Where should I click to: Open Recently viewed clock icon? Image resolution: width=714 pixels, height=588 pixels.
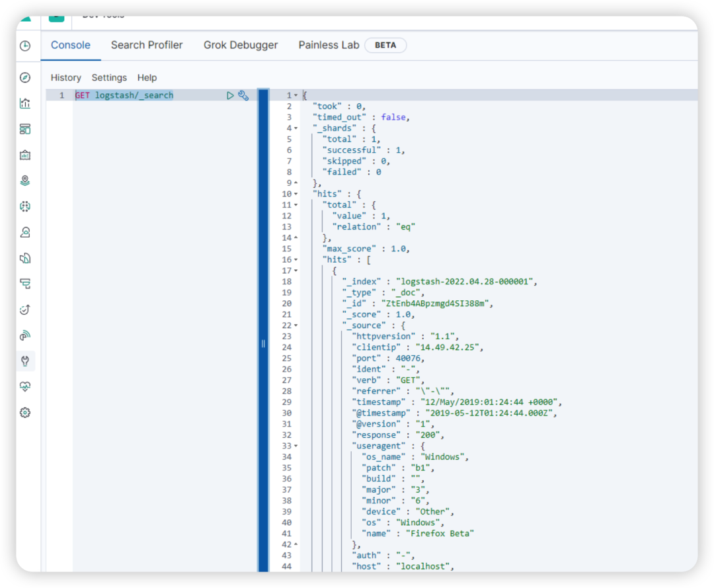tap(26, 46)
